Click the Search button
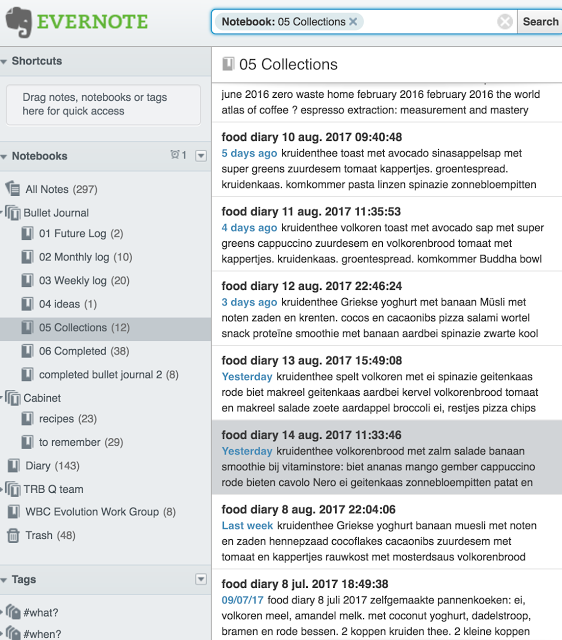Screen dimensions: 562x640 (x=540, y=21)
